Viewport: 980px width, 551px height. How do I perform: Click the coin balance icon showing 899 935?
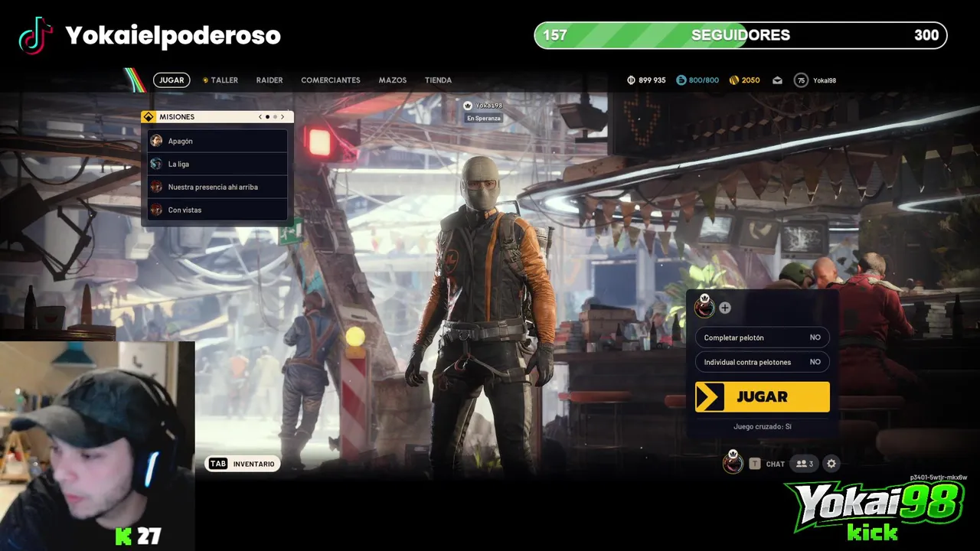(x=632, y=80)
